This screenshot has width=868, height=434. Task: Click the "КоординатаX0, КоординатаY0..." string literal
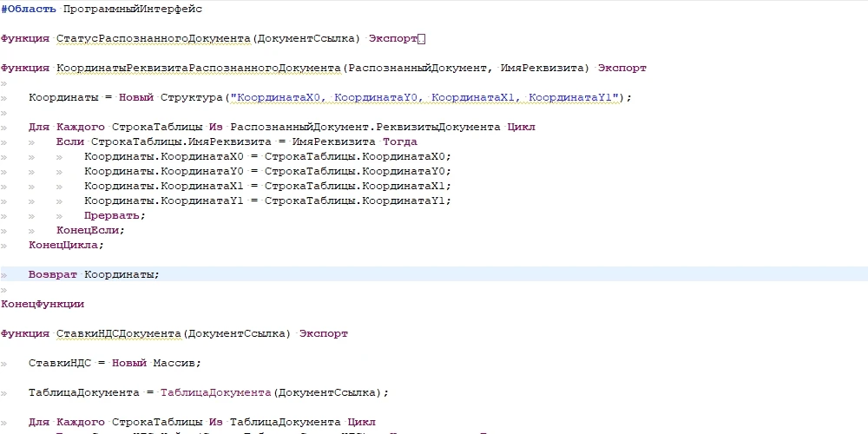pyautogui.click(x=424, y=97)
